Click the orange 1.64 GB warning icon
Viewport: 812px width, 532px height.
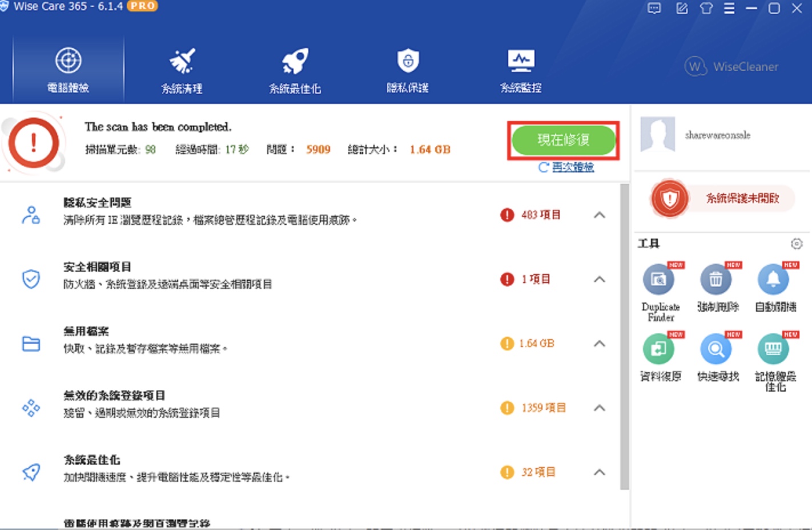click(507, 344)
